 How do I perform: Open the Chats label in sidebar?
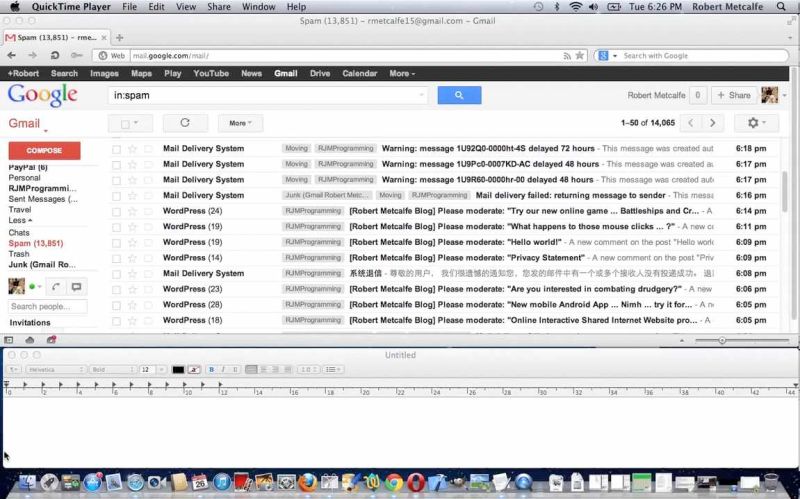click(x=19, y=233)
